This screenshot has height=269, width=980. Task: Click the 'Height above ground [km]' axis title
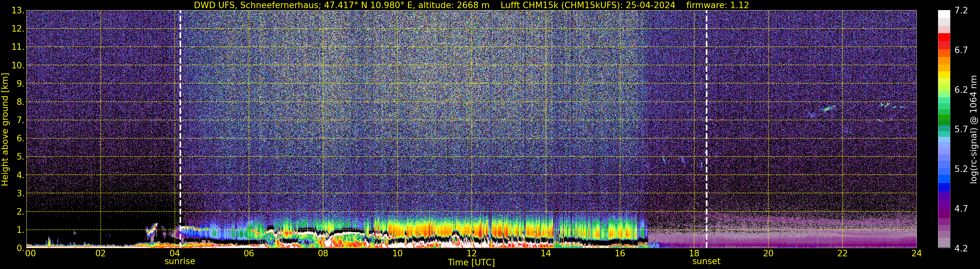click(5, 130)
